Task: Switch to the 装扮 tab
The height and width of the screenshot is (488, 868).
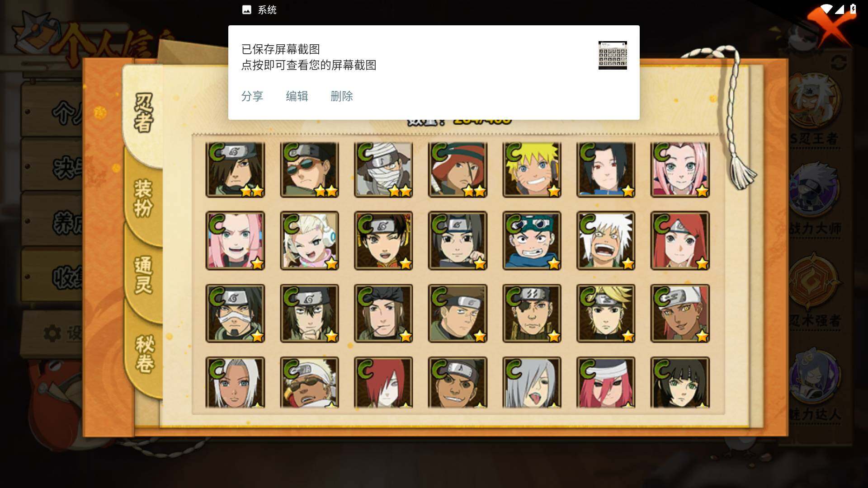Action: (x=143, y=199)
